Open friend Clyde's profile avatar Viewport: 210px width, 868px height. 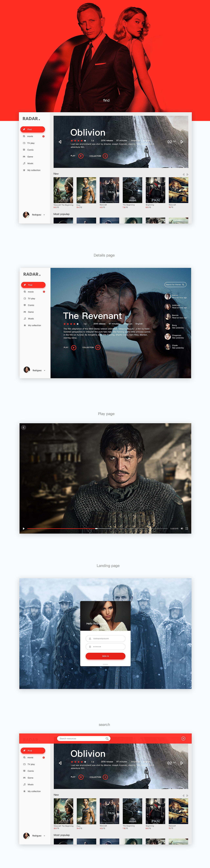(x=168, y=347)
